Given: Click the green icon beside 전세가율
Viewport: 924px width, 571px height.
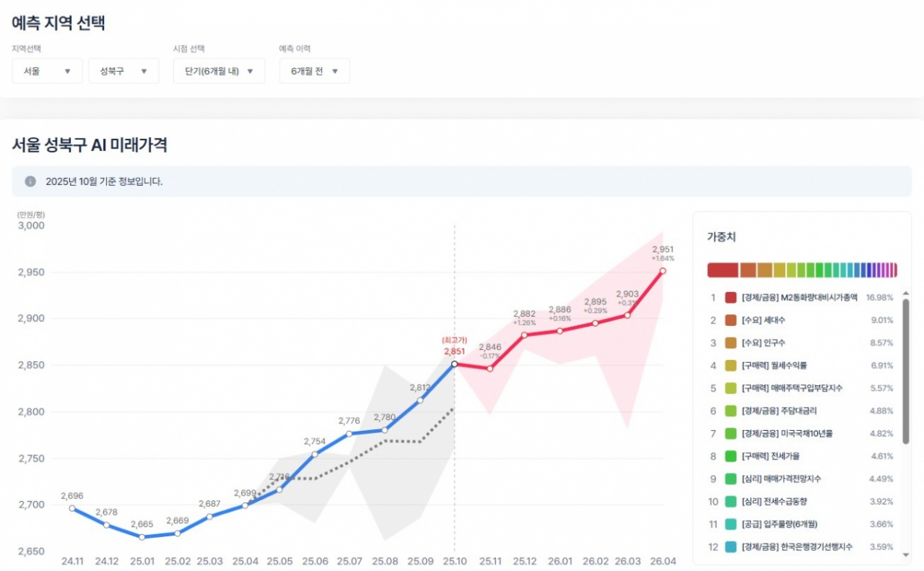Looking at the screenshot, I should (x=731, y=456).
